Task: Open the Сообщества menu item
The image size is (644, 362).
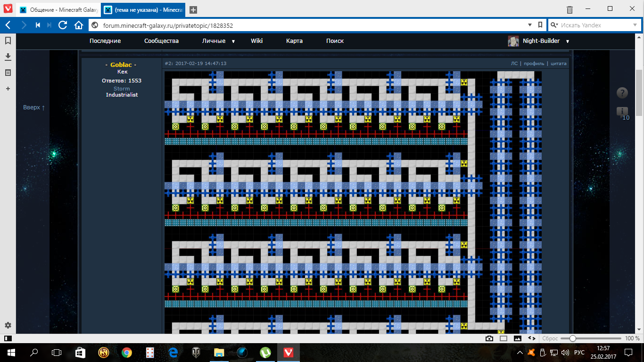Action: [162, 41]
